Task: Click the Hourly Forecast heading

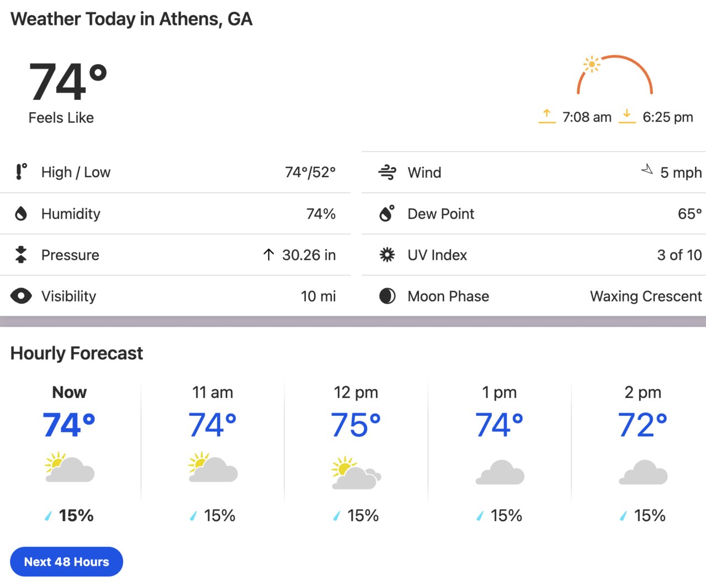Action: (x=77, y=353)
